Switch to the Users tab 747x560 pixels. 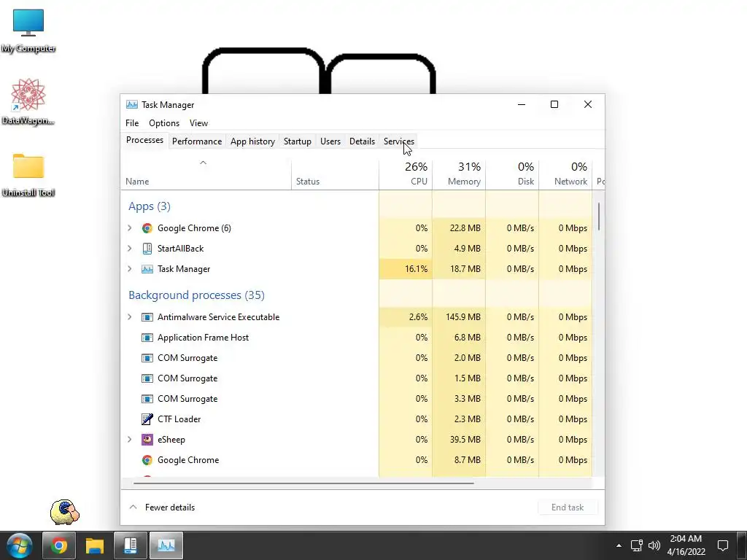(330, 141)
